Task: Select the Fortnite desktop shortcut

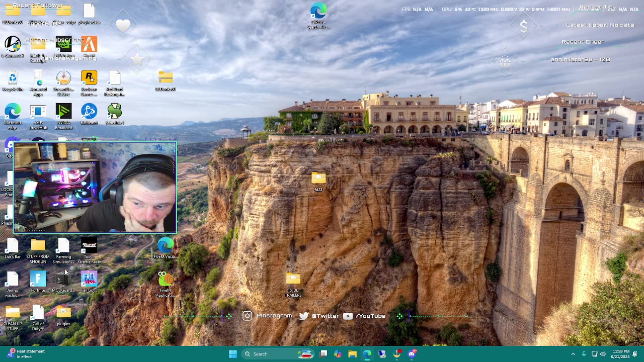Action: click(x=38, y=282)
